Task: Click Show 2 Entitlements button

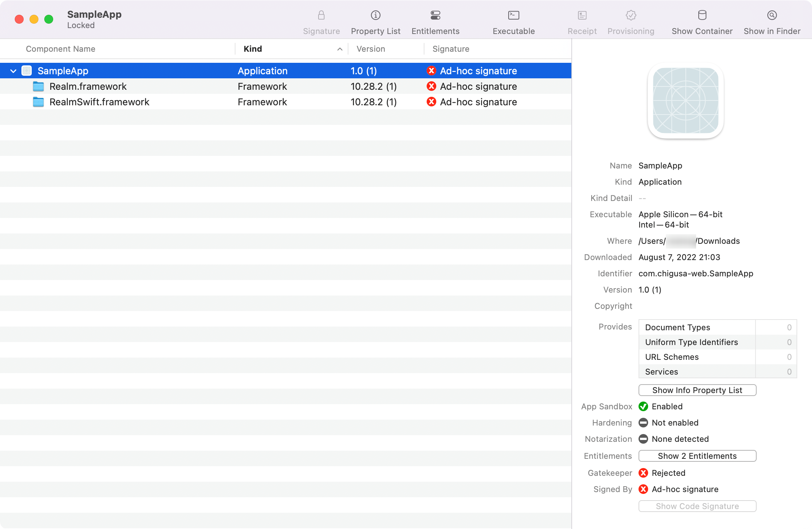Action: (697, 456)
